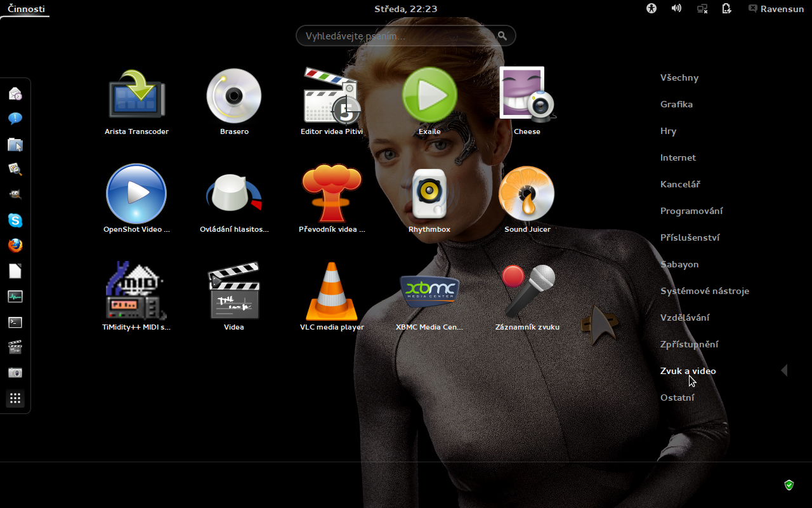
Task: Select the Všechny category
Action: pyautogui.click(x=679, y=77)
